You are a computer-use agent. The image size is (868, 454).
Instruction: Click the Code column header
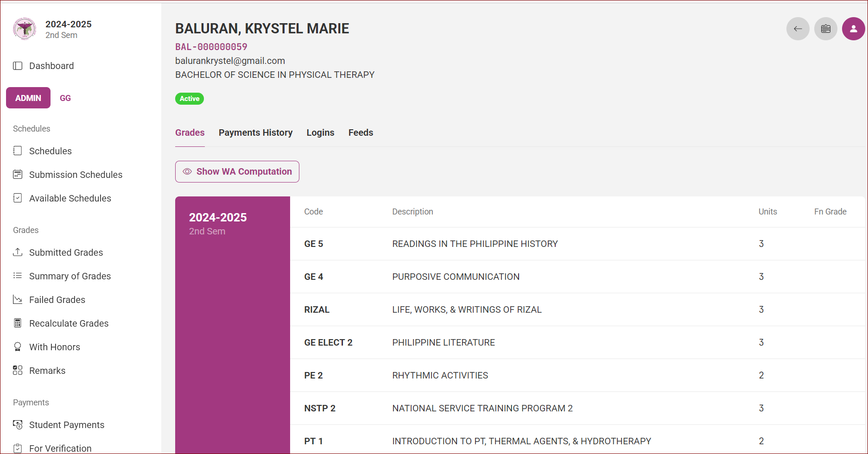click(314, 212)
